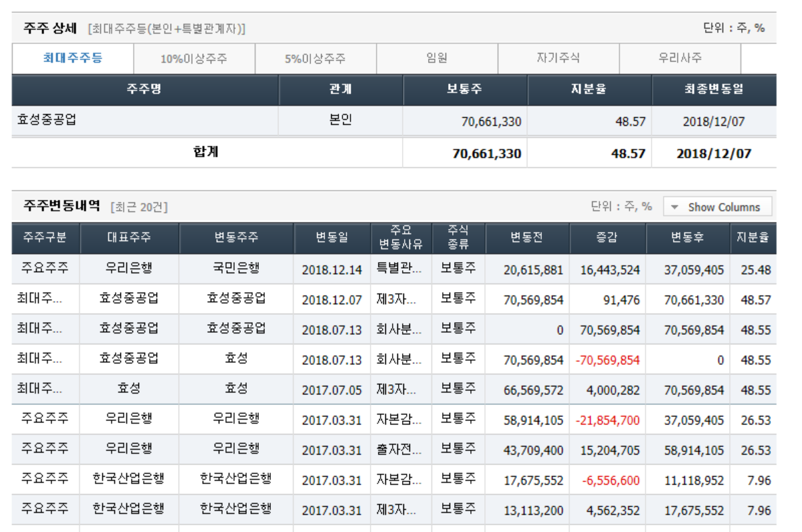The image size is (802, 532).
Task: Click the 17,675,552 post-change value
Action: pos(694,511)
